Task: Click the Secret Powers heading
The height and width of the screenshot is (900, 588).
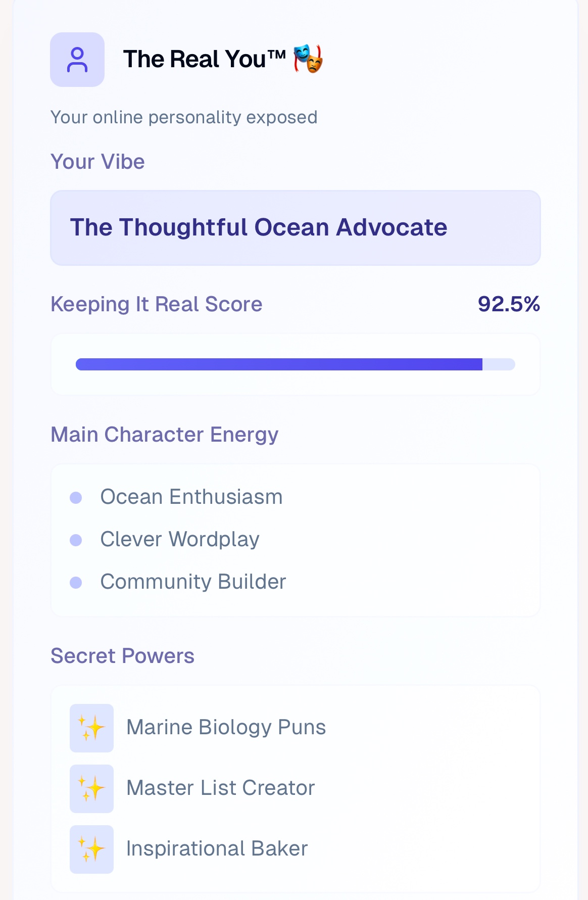Action: [122, 656]
